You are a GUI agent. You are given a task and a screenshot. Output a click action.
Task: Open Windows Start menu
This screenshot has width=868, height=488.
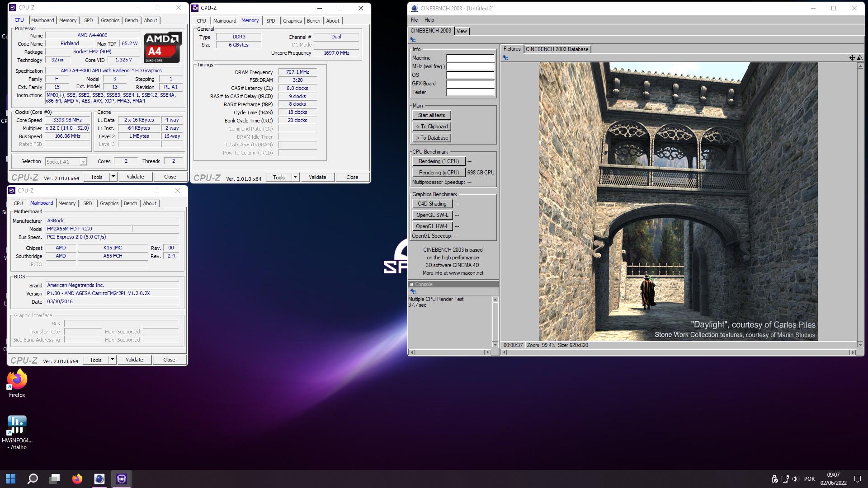tap(11, 479)
